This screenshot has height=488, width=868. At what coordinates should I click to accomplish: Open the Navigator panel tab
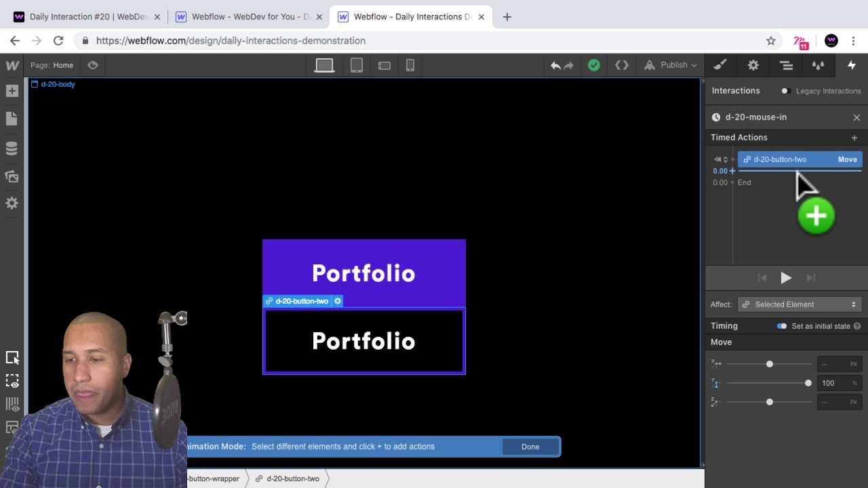pos(787,65)
